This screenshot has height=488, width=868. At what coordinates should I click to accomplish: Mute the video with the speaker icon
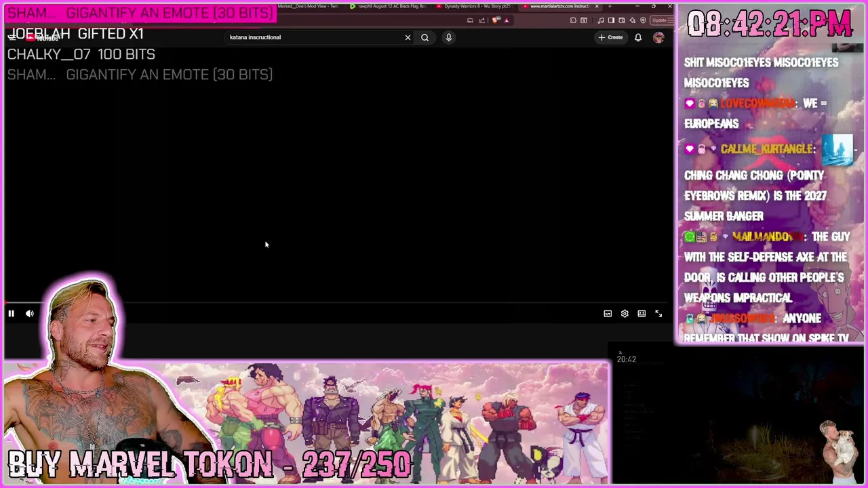point(30,314)
